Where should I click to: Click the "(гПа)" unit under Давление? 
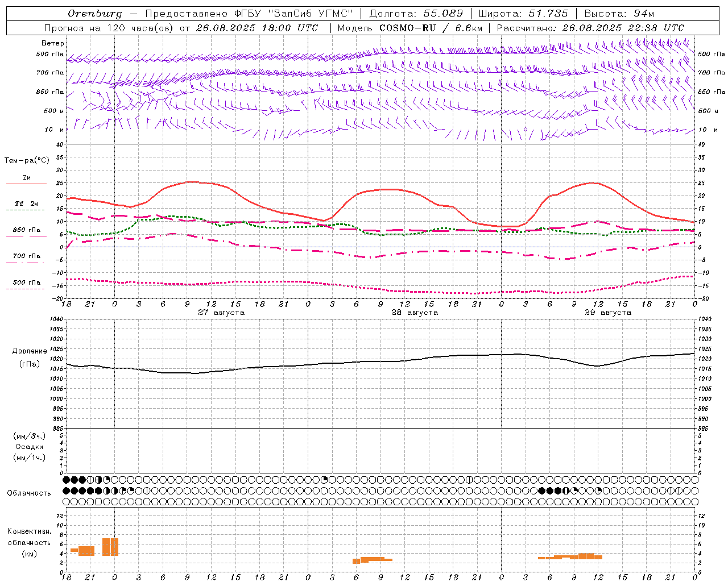[30, 364]
